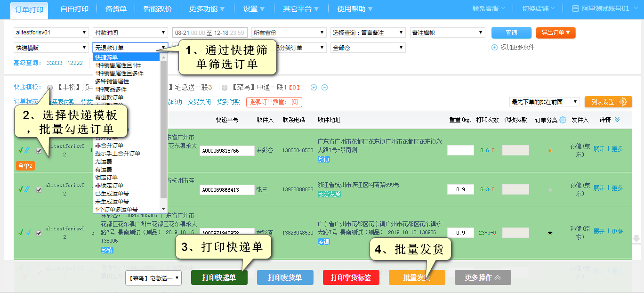Click the gear icon next to 订单分类
Image resolution: width=644 pixels, height=293 pixels.
click(563, 120)
